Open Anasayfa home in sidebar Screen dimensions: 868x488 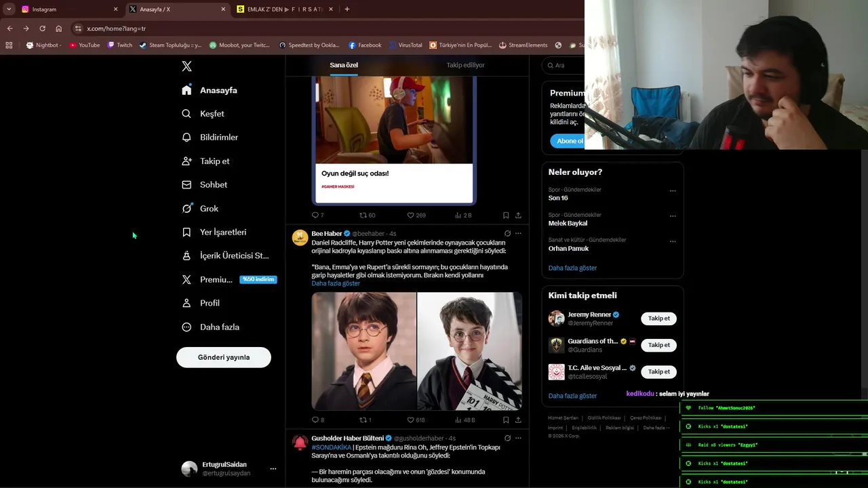tap(210, 90)
